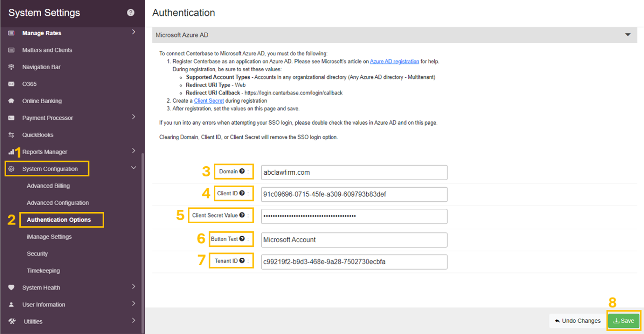
Task: Click the Utilities tools icon
Action: pyautogui.click(x=12, y=322)
